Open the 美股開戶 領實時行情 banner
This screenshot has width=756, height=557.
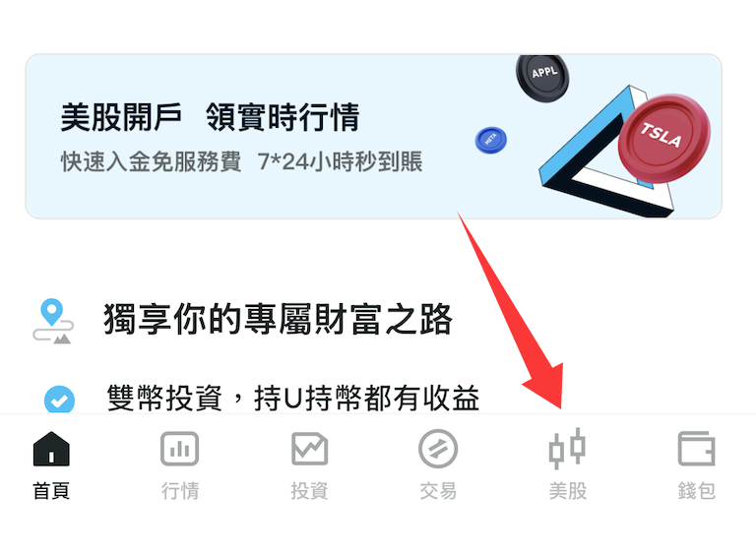point(374,137)
